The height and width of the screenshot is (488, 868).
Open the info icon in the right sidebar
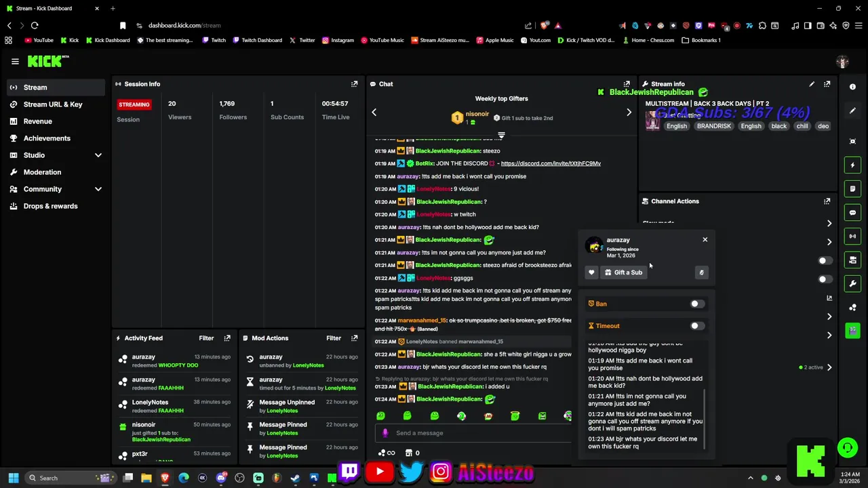[852, 87]
